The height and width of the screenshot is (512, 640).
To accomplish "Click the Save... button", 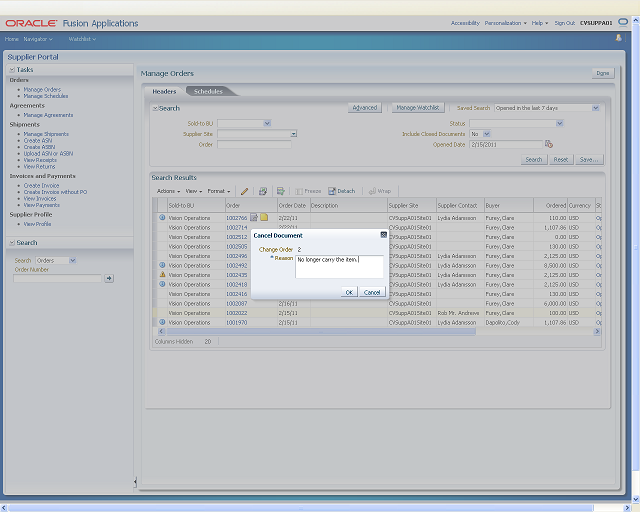I will [x=589, y=160].
